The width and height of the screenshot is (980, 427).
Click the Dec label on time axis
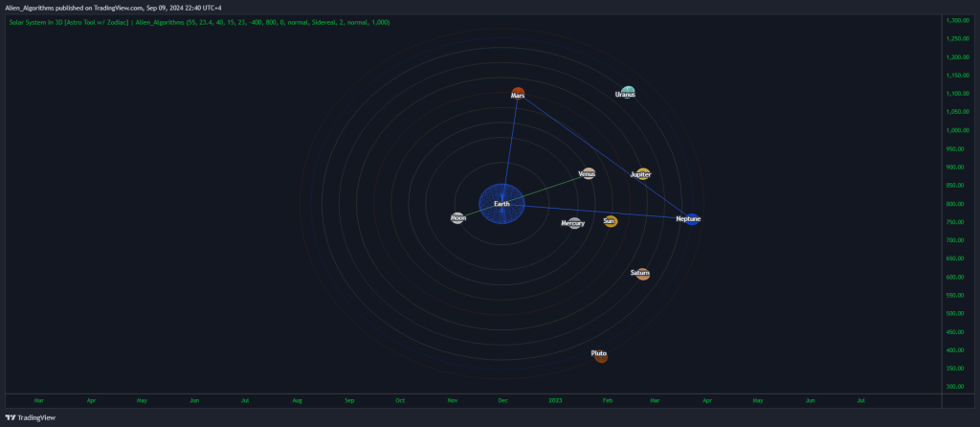(503, 400)
